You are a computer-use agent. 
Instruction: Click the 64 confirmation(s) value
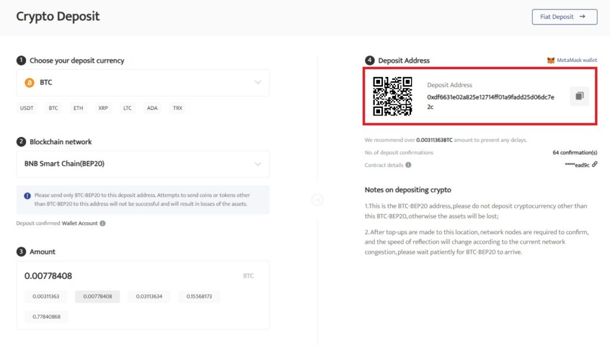(575, 153)
